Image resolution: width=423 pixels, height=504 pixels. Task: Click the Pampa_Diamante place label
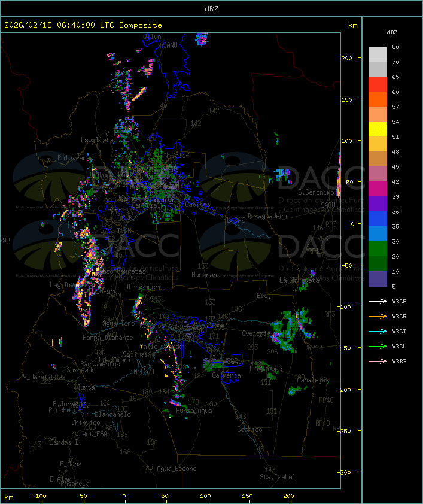[x=108, y=338]
